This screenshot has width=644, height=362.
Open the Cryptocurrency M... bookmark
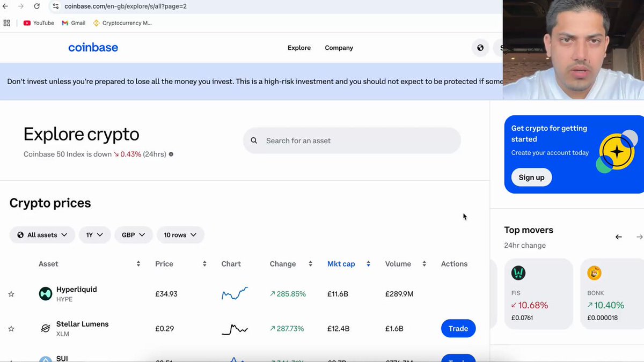tap(122, 23)
